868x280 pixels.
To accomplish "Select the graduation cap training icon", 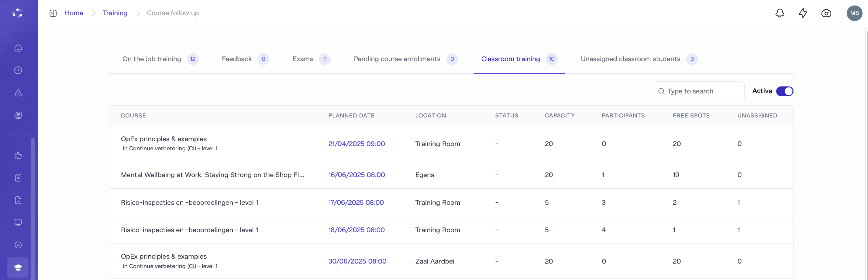I will click(18, 267).
